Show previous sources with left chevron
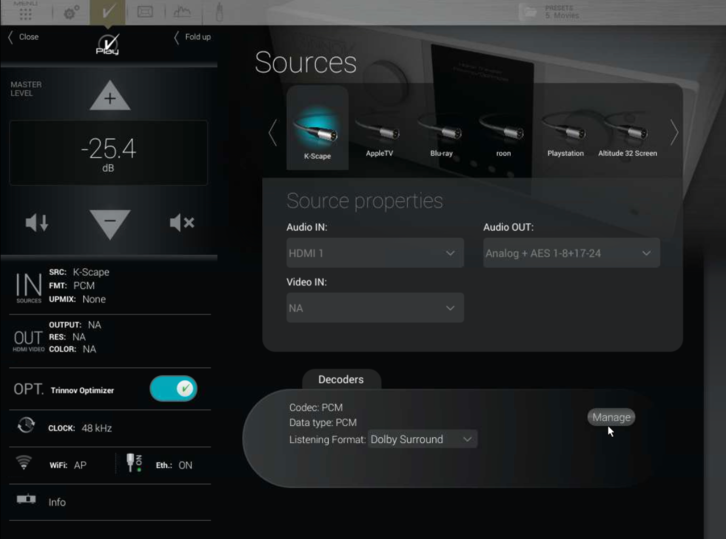The width and height of the screenshot is (726, 539). [273, 132]
